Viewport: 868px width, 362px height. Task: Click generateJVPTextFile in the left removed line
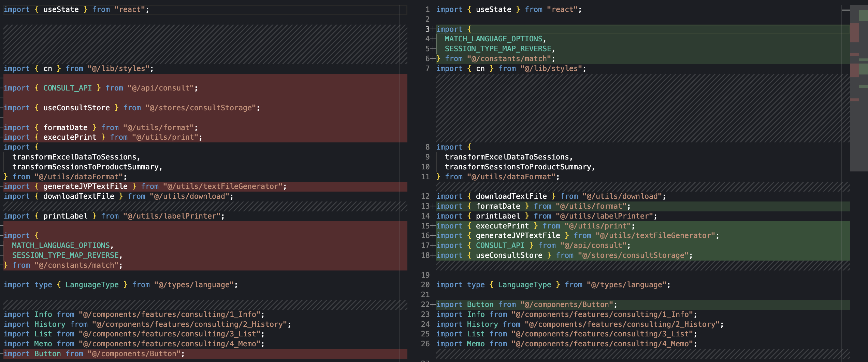(x=85, y=186)
